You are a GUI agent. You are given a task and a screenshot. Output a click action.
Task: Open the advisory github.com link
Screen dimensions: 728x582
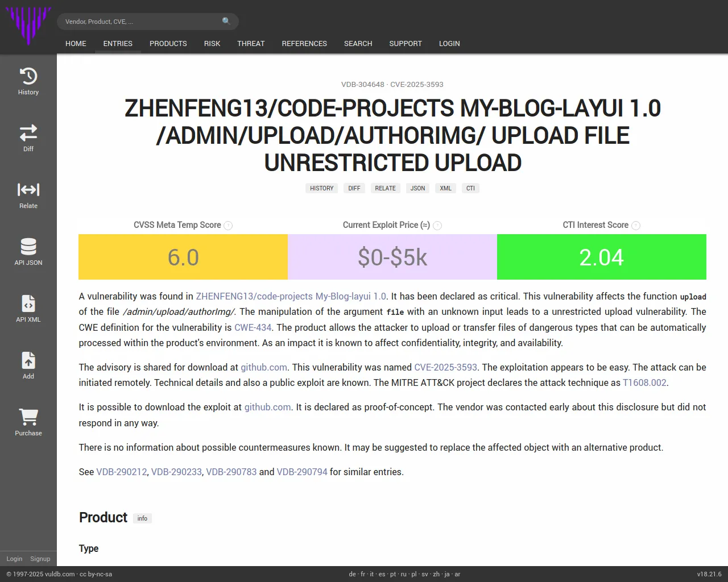pyautogui.click(x=264, y=367)
